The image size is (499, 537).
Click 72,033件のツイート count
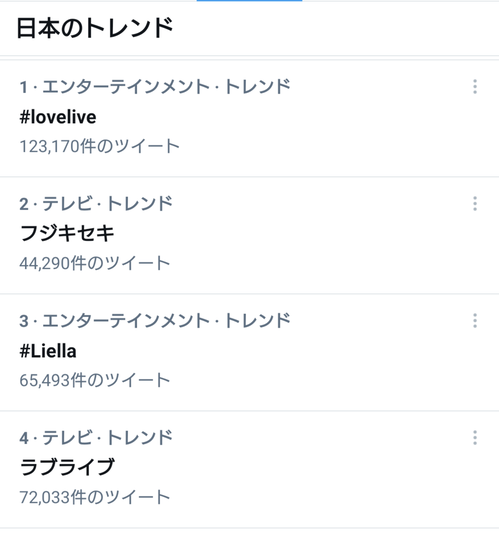(95, 497)
